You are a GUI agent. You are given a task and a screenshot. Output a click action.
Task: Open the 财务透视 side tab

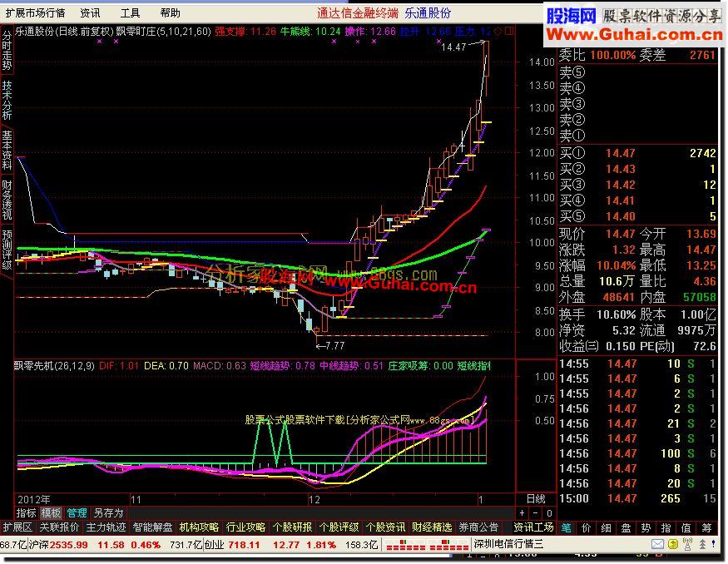[7, 200]
